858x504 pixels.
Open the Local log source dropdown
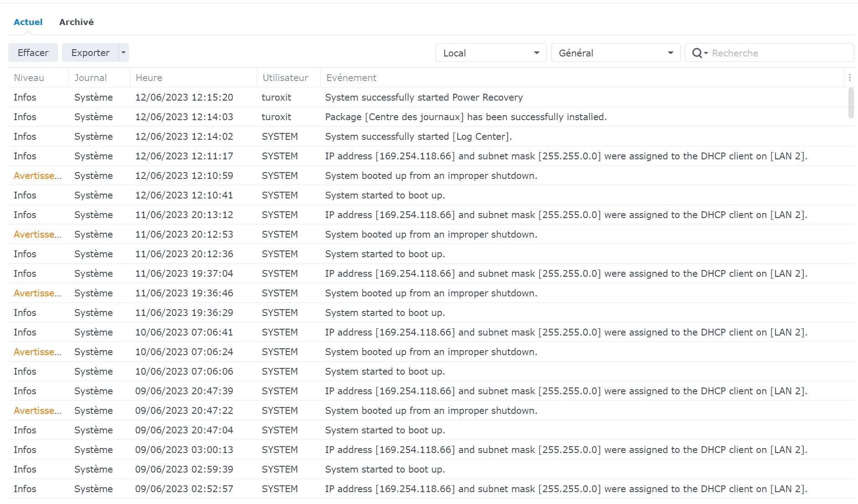pyautogui.click(x=491, y=53)
